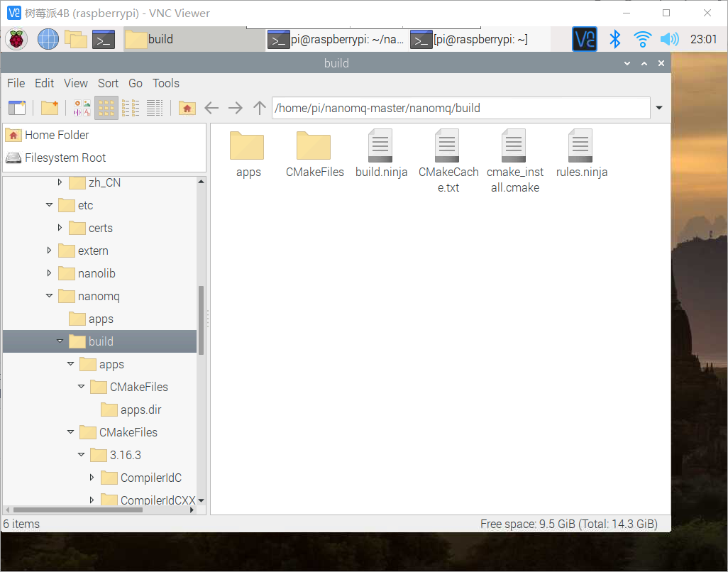Expand the certs tree node
Screen dimensions: 728x572
(x=60, y=228)
